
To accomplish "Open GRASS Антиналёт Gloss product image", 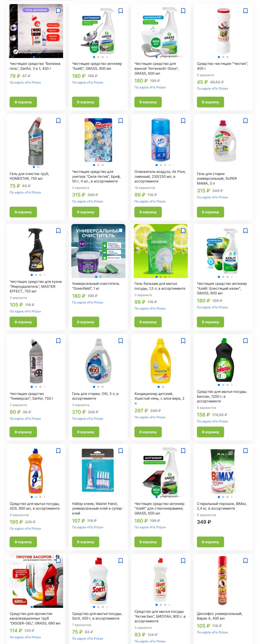I will pyautogui.click(x=161, y=31).
